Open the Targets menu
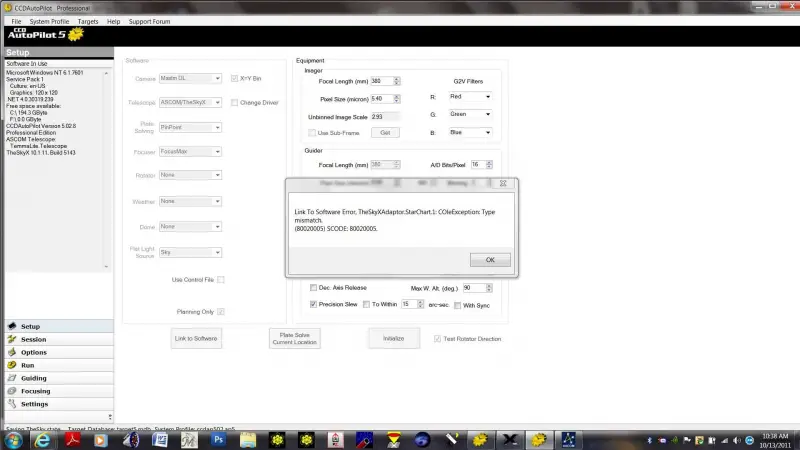 88,21
